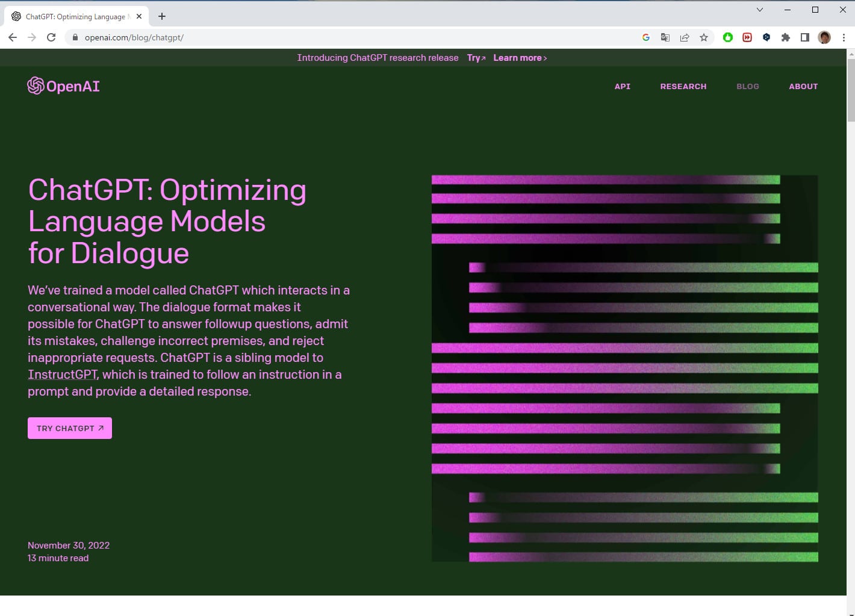Open the green circle extension icon
855x616 pixels.
pyautogui.click(x=728, y=37)
